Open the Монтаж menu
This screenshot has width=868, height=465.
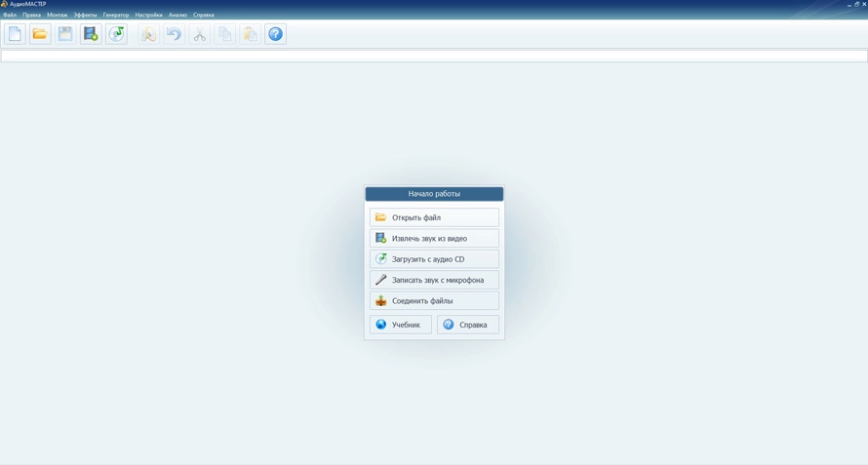pyautogui.click(x=57, y=15)
